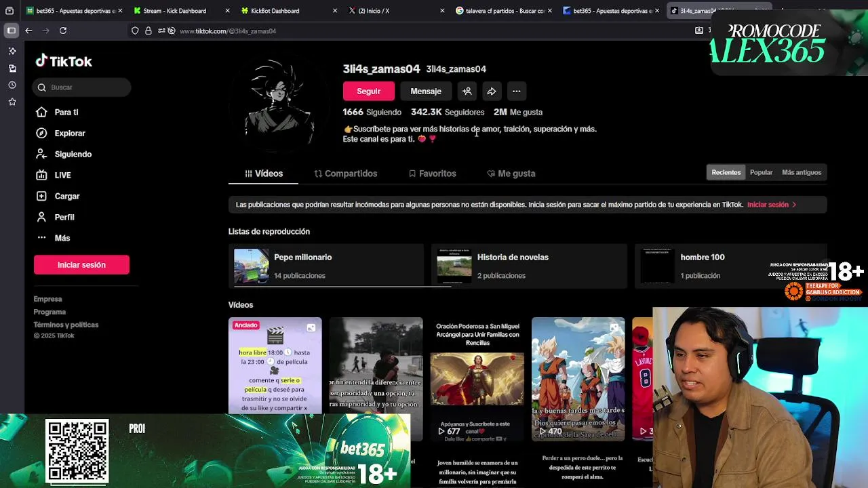Open the Dragon Ball video with 470 views
Image resolution: width=868 pixels, height=488 pixels.
[x=578, y=380]
